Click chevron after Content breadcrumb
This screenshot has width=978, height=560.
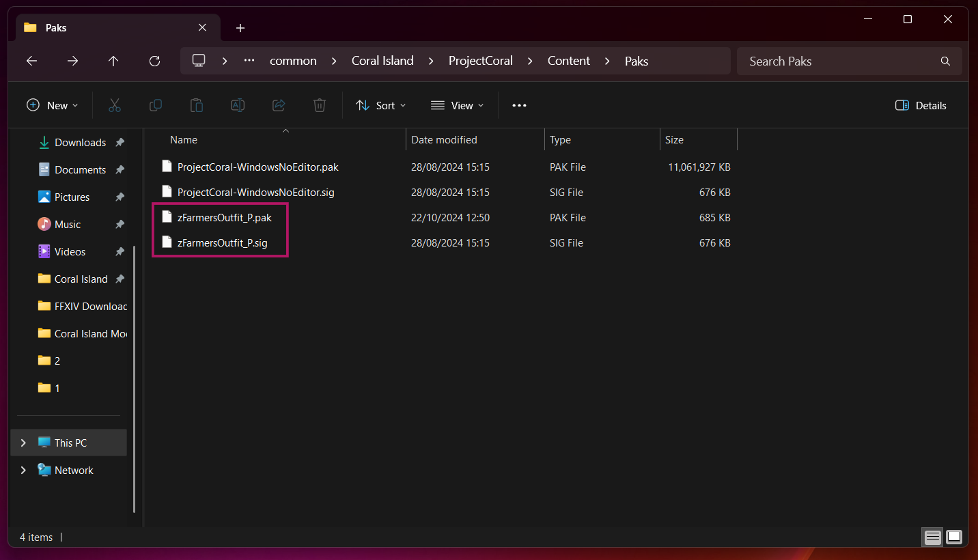606,61
